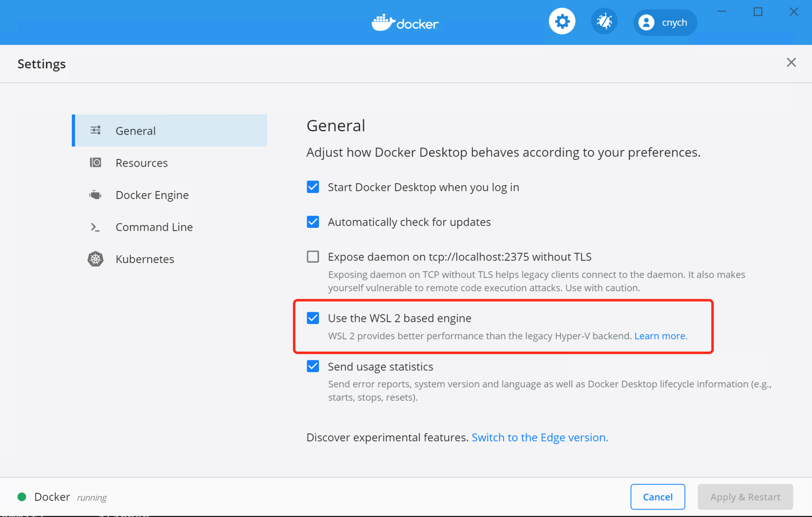Select the General settings tab

tap(170, 130)
